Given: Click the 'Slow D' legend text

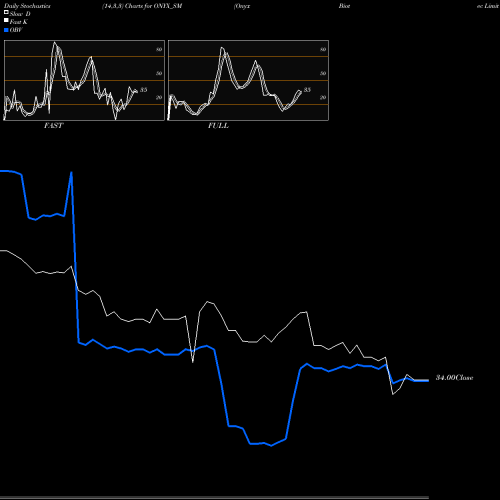Looking at the screenshot, I should point(20,14).
